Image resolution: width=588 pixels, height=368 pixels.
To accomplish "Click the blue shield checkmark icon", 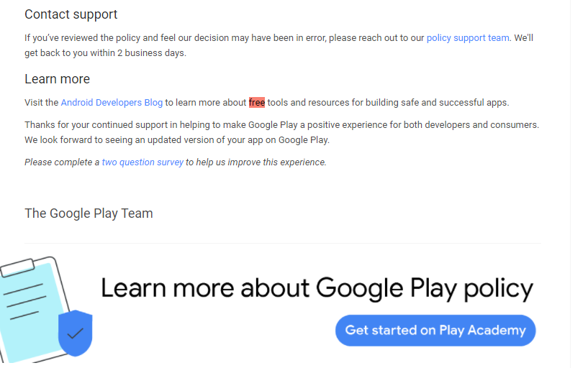I will point(76,333).
